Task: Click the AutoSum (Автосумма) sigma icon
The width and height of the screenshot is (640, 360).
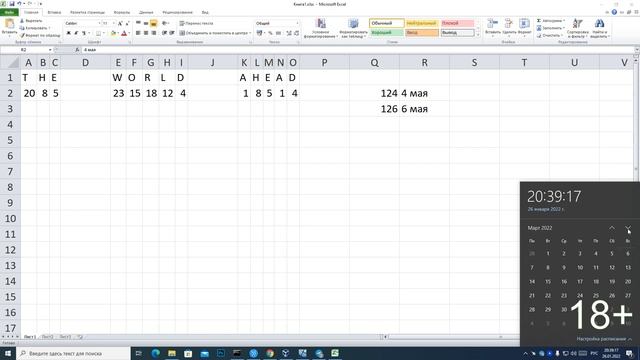Action: (x=539, y=20)
